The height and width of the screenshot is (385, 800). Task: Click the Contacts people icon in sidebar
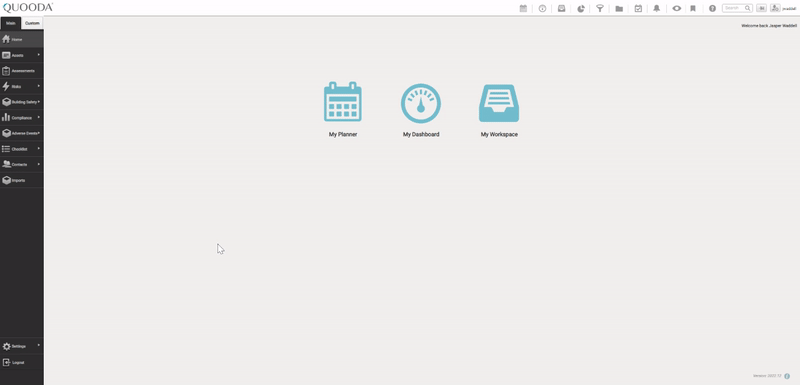[6, 164]
